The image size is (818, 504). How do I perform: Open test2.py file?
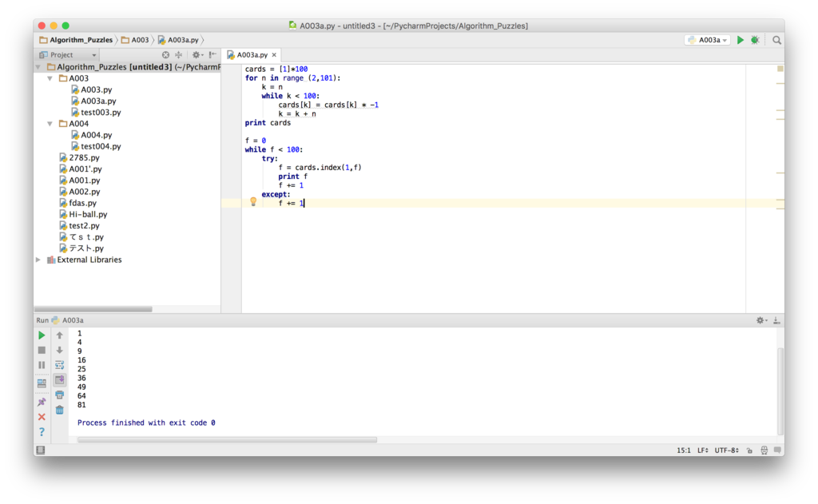[79, 225]
